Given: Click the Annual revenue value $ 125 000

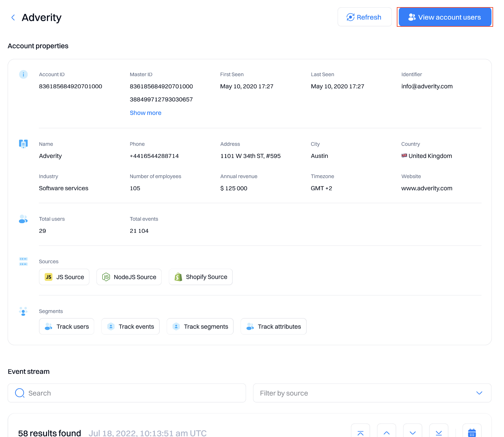Looking at the screenshot, I should click(234, 188).
